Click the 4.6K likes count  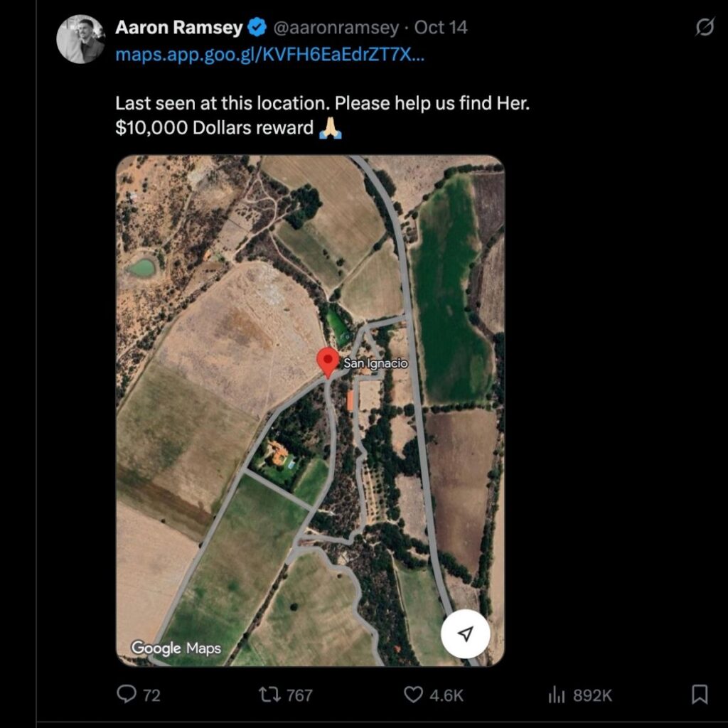tap(447, 695)
